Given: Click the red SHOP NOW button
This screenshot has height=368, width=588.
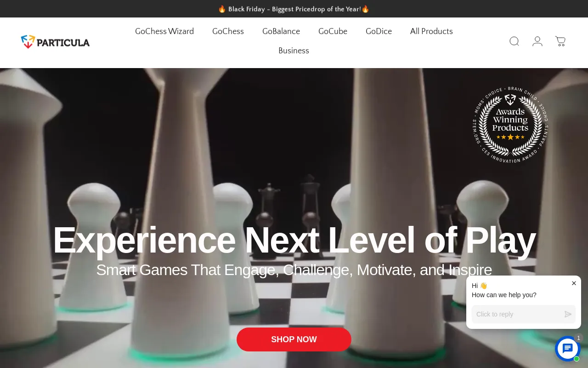Looking at the screenshot, I should (294, 339).
